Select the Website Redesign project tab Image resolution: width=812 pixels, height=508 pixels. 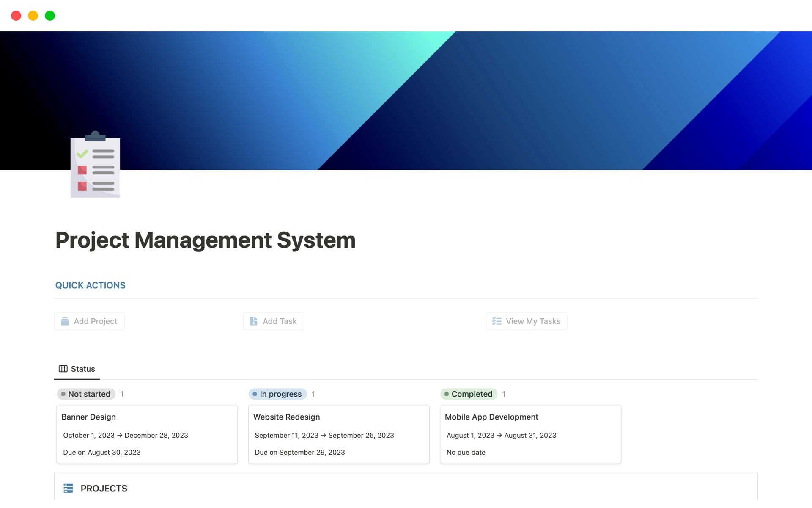(286, 417)
